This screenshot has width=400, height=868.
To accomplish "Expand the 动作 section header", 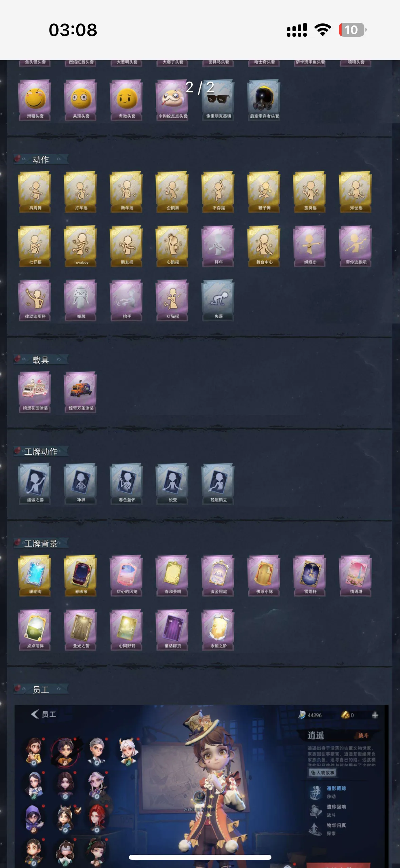I will [41, 159].
